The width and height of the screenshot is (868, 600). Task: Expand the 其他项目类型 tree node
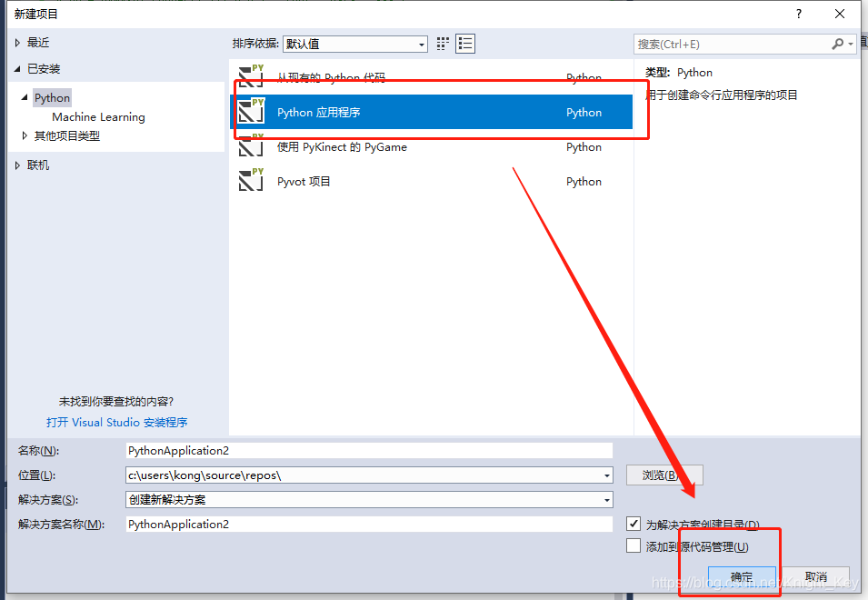pyautogui.click(x=25, y=135)
